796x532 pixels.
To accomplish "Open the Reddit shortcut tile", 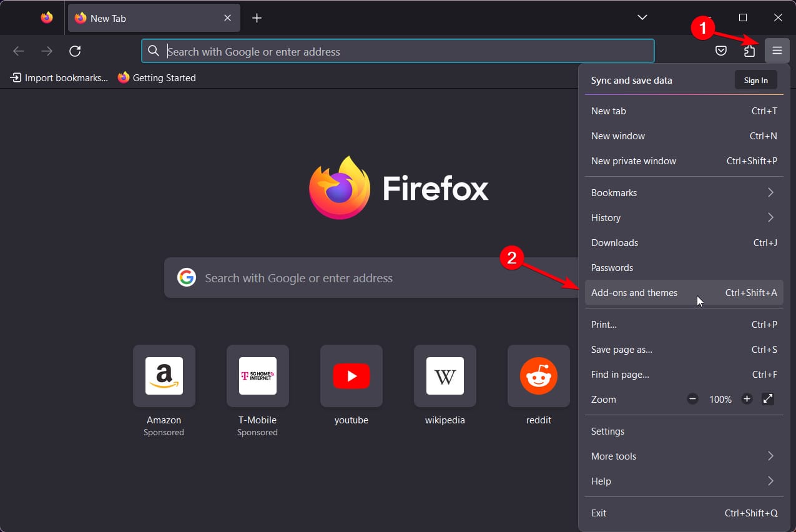I will point(538,376).
